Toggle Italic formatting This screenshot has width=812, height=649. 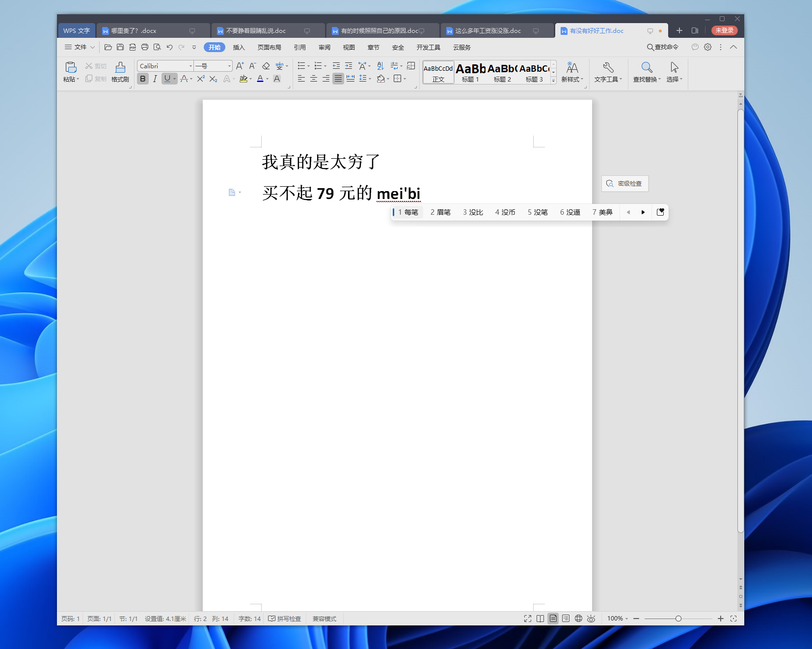tap(155, 79)
